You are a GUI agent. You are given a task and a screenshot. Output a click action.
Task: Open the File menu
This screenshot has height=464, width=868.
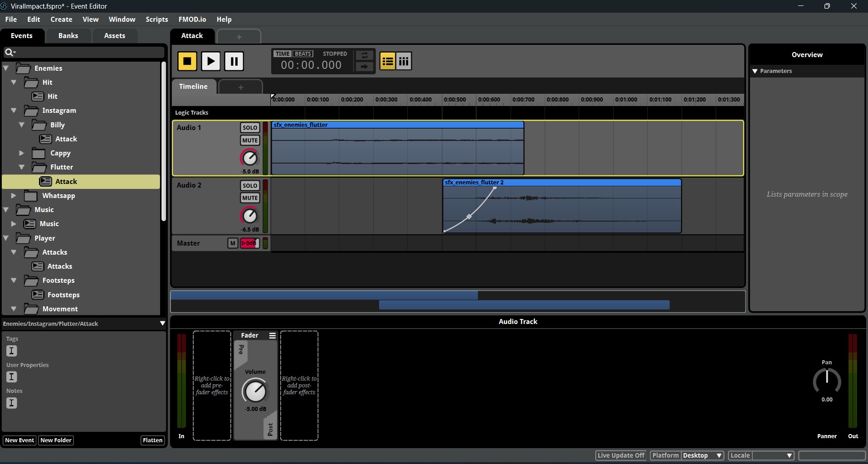coord(11,19)
